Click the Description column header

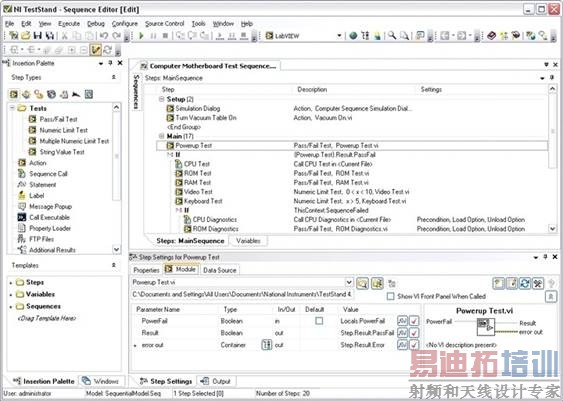(312, 89)
